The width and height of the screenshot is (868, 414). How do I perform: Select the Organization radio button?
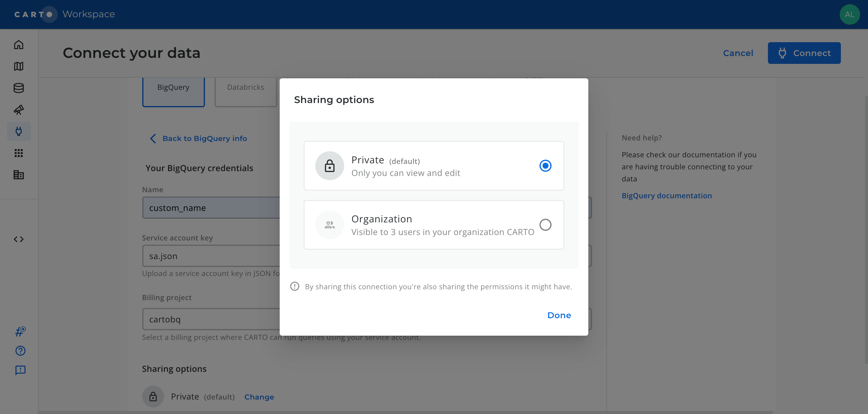pos(545,225)
